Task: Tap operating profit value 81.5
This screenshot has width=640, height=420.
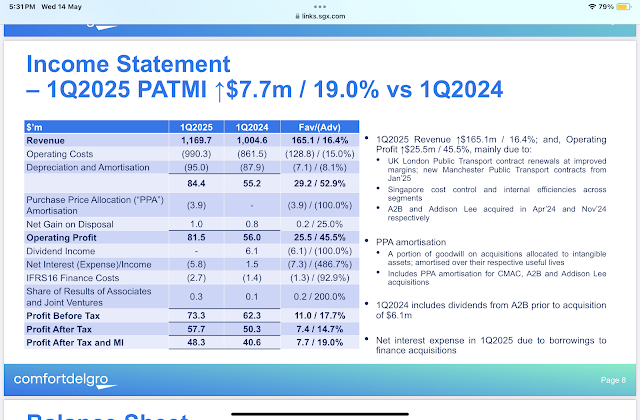Action: pyautogui.click(x=196, y=238)
